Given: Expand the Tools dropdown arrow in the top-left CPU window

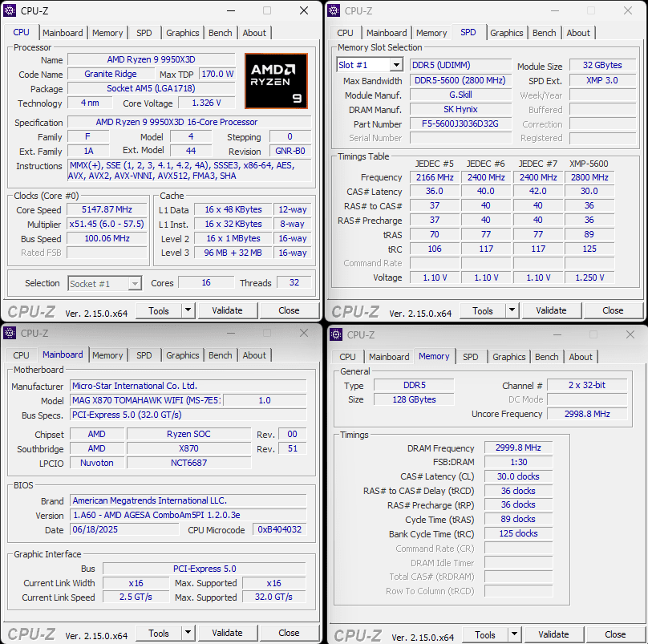Looking at the screenshot, I should click(x=188, y=310).
